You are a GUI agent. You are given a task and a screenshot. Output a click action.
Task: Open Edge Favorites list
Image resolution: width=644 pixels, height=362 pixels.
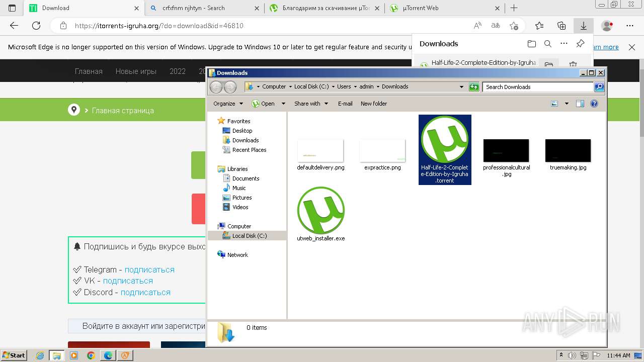point(539,26)
